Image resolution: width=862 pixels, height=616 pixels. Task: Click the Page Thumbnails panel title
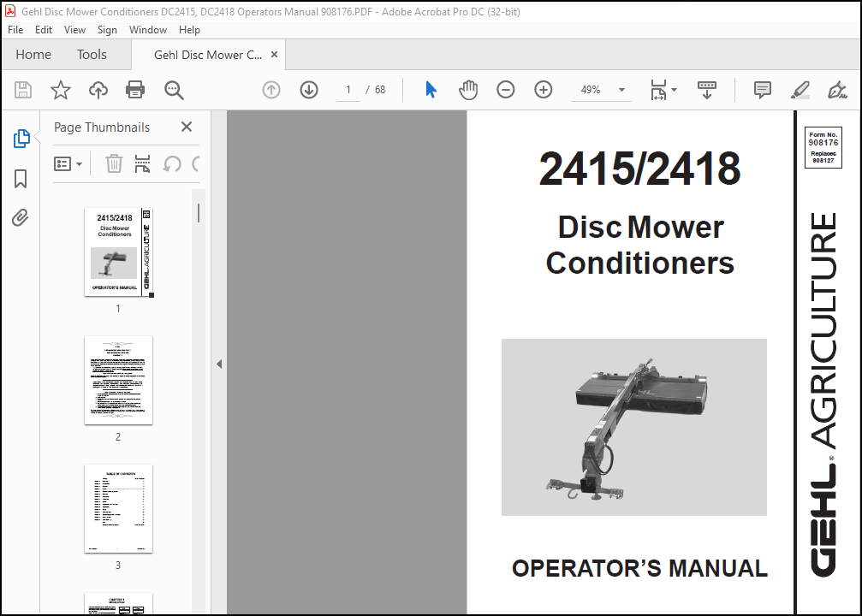point(102,127)
